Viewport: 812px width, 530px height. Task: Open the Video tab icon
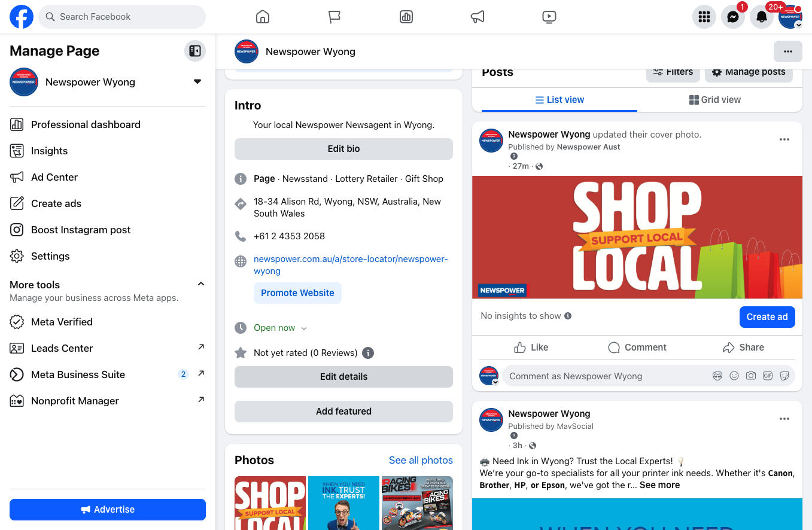click(549, 17)
